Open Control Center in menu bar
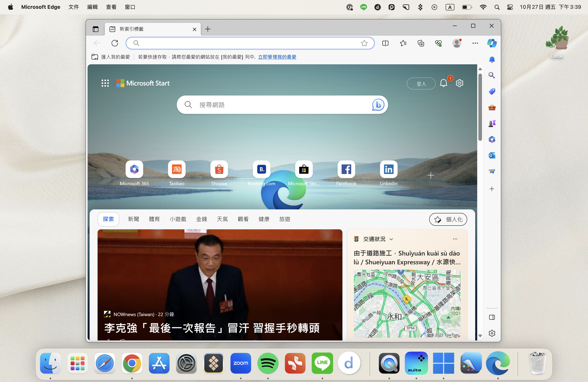 click(510, 7)
